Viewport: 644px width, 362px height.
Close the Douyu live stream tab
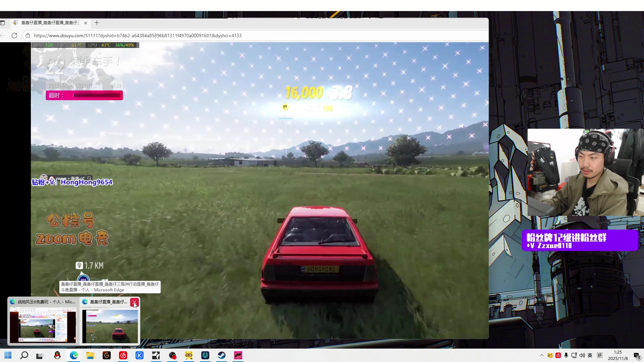click(x=86, y=23)
